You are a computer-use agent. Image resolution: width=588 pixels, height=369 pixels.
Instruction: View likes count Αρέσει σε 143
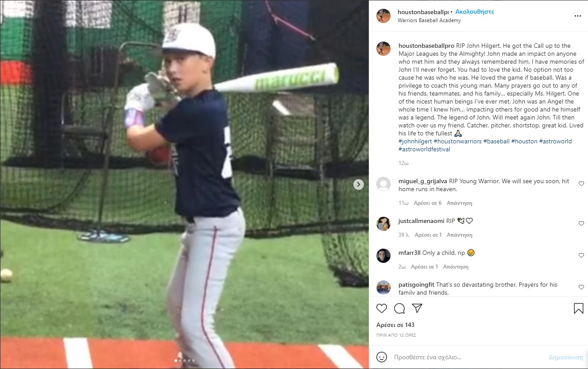[395, 325]
